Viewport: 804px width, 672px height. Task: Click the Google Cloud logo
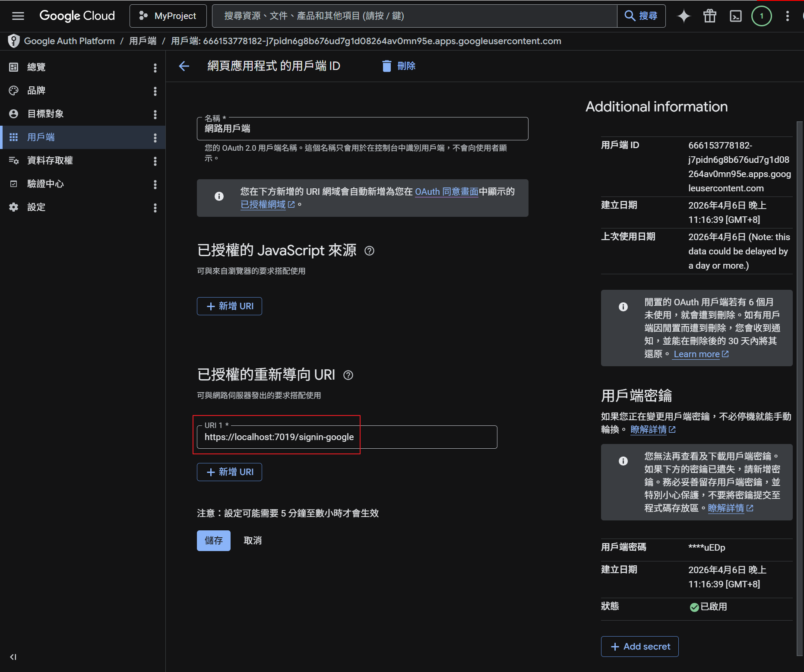[77, 16]
